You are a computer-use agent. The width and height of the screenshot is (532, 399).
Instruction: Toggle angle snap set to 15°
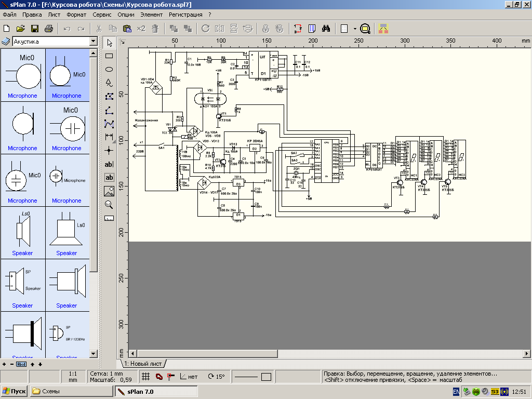pyautogui.click(x=216, y=377)
